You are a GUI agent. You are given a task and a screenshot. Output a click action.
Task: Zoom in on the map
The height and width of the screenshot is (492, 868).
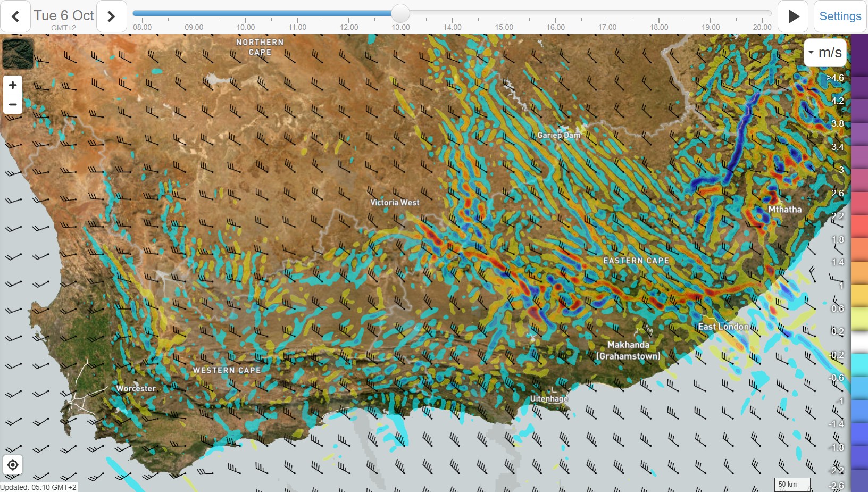13,85
